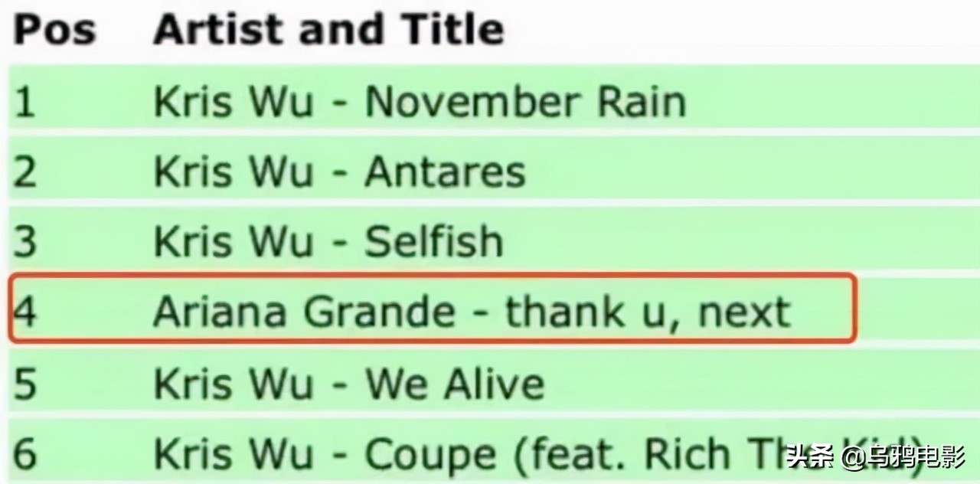Select position number 2 in the chart
Screen dimensions: 980x484
pyautogui.click(x=24, y=172)
